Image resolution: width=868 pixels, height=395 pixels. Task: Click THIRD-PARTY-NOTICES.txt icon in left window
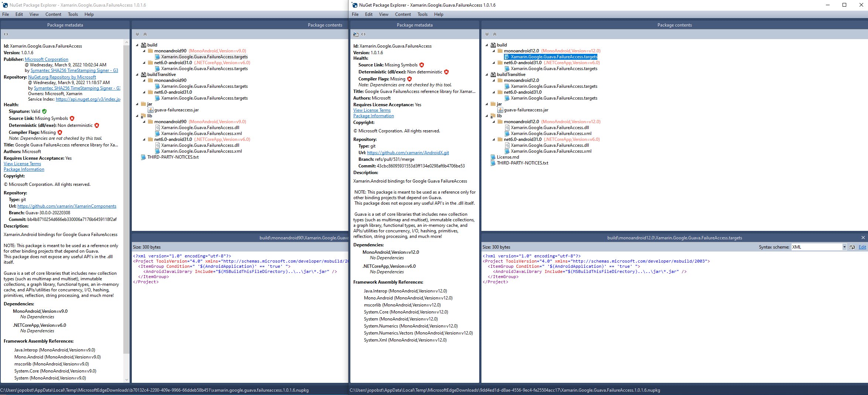[x=143, y=157]
